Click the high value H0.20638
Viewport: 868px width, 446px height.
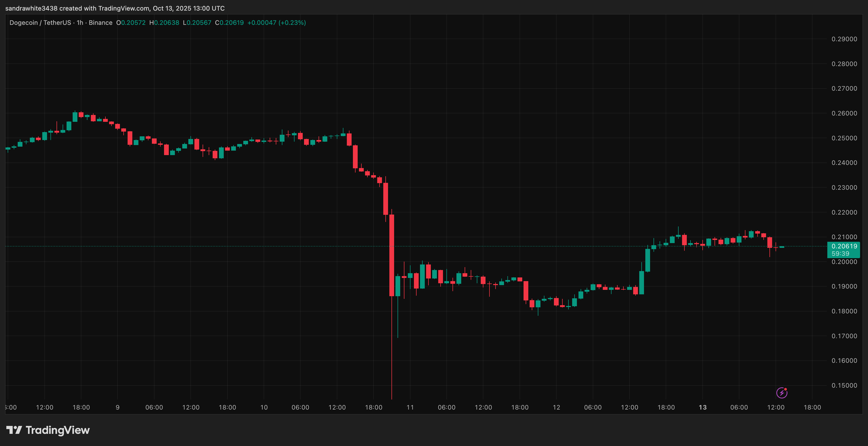164,22
